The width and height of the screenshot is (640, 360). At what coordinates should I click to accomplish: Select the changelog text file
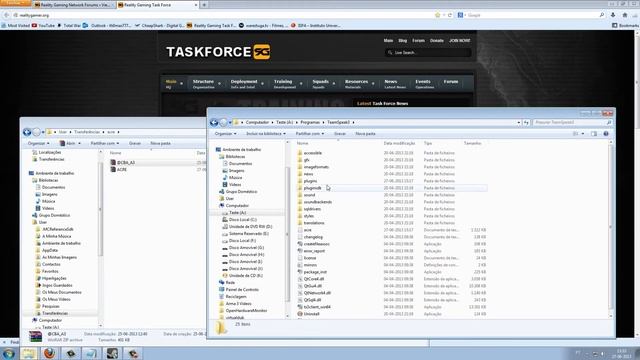pos(313,237)
